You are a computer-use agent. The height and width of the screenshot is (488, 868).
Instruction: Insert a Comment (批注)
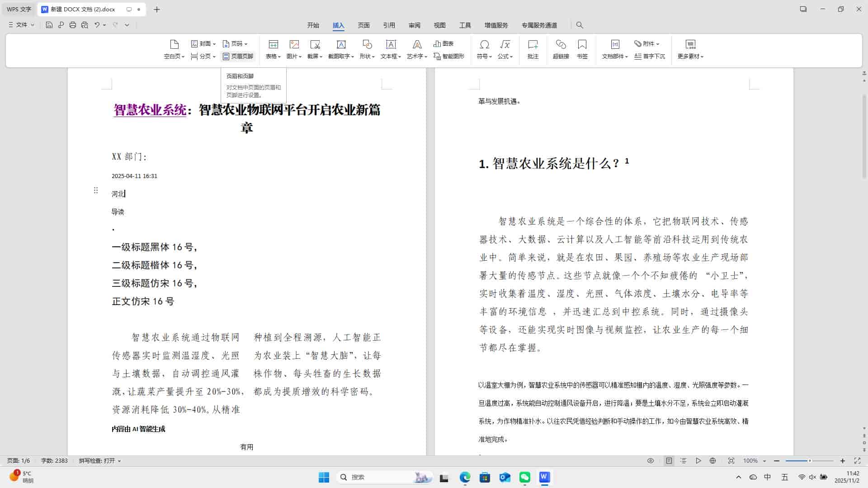point(533,49)
